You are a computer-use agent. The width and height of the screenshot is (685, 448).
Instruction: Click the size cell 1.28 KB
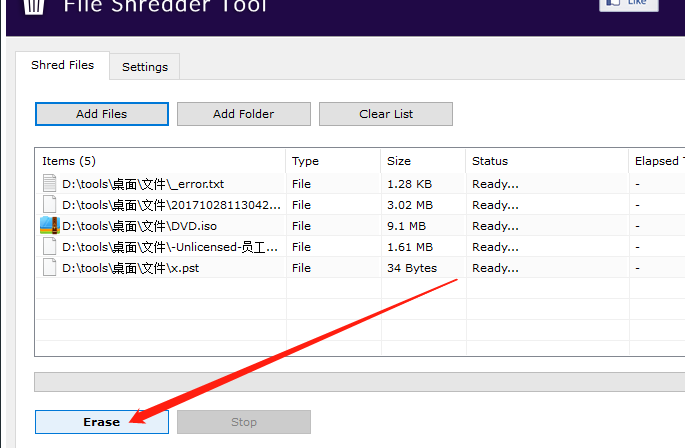pos(409,184)
